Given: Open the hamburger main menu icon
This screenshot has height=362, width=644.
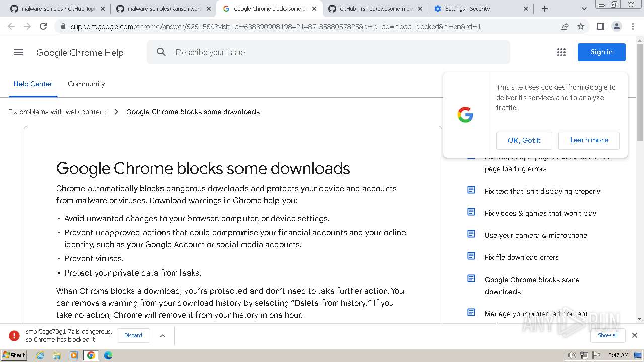Looking at the screenshot, I should [18, 52].
